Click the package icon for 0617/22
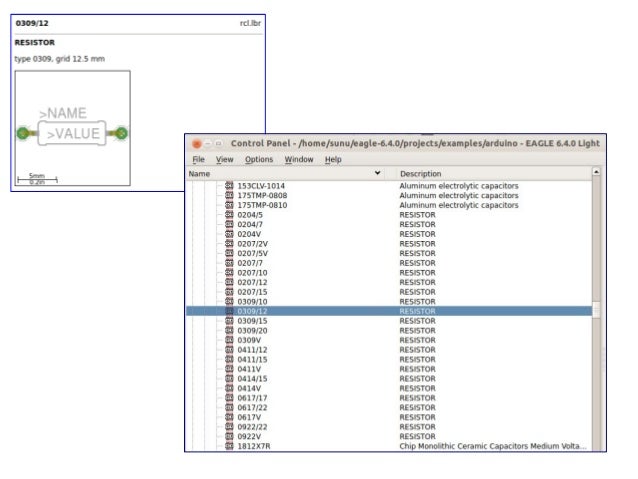This screenshot has height=479, width=638. tap(229, 407)
